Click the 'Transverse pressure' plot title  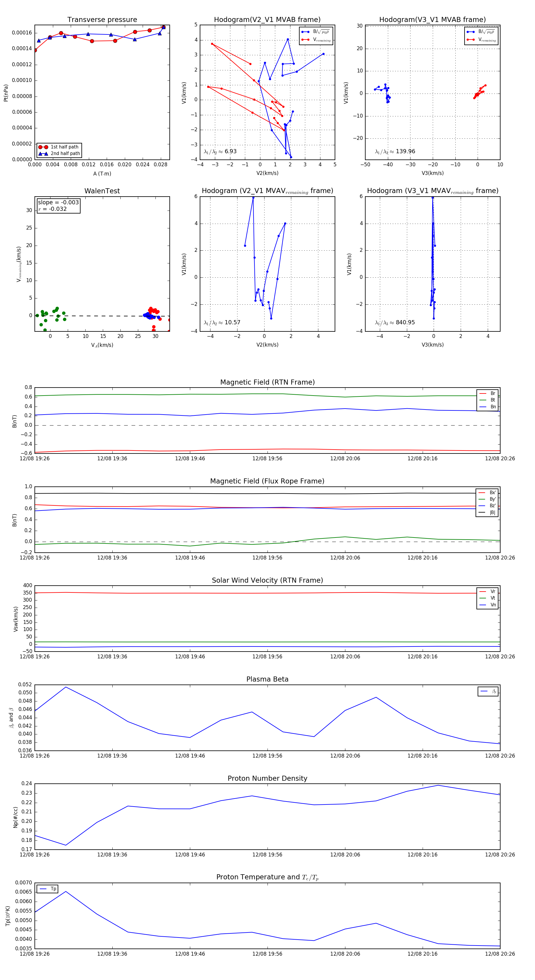(x=102, y=20)
